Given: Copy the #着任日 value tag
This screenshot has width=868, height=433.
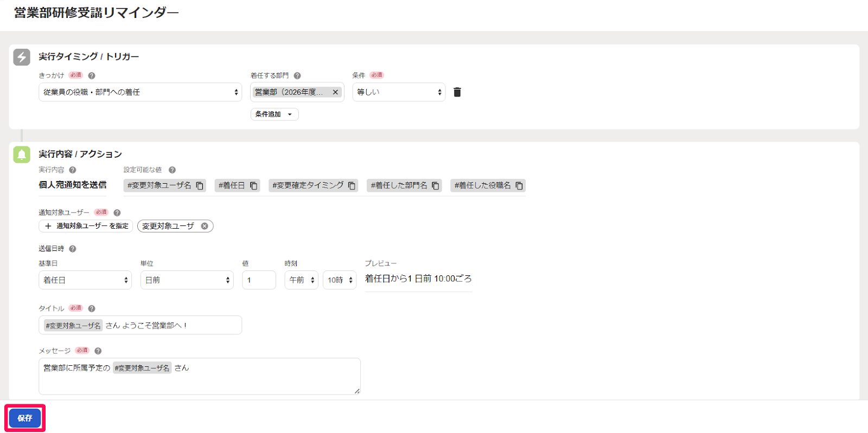Looking at the screenshot, I should coord(253,186).
